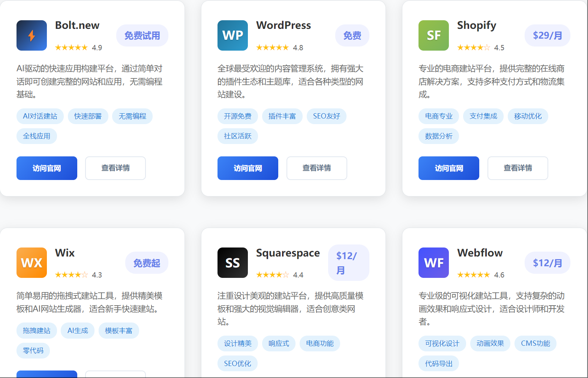Click Shopify star rating row
588x378 pixels.
[473, 48]
